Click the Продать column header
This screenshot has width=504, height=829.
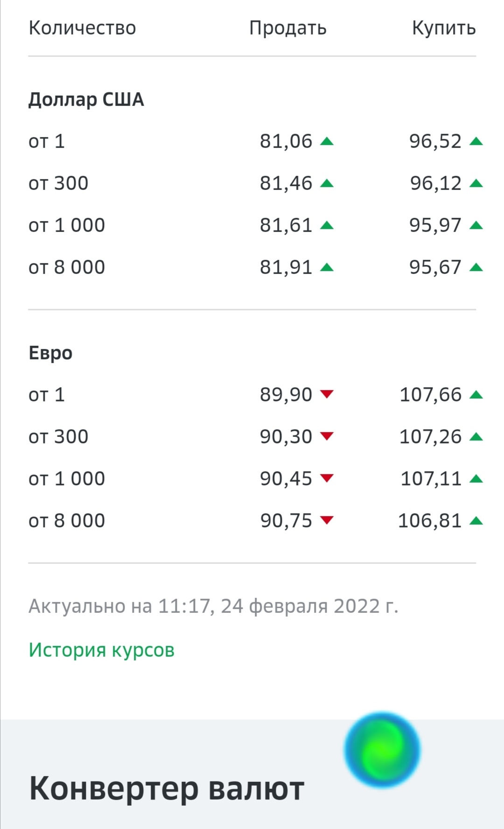pyautogui.click(x=287, y=28)
